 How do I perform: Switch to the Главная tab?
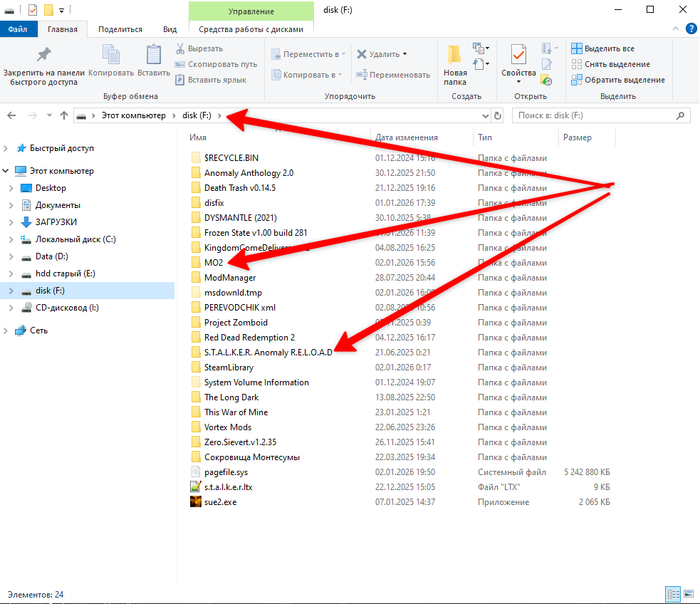click(63, 29)
